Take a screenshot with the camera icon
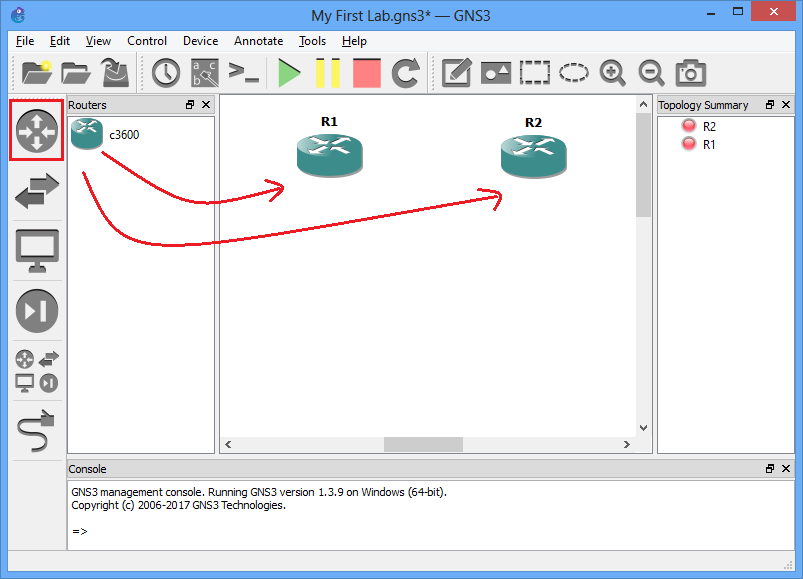 point(690,72)
